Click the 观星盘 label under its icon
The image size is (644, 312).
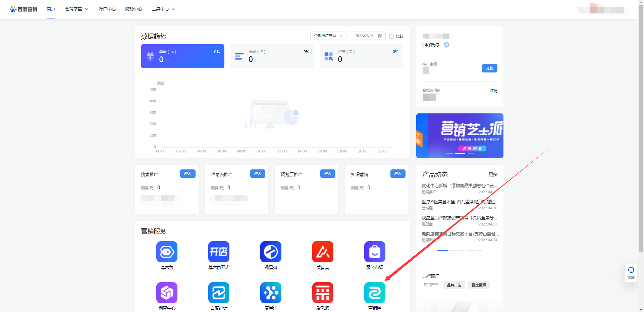tap(271, 267)
